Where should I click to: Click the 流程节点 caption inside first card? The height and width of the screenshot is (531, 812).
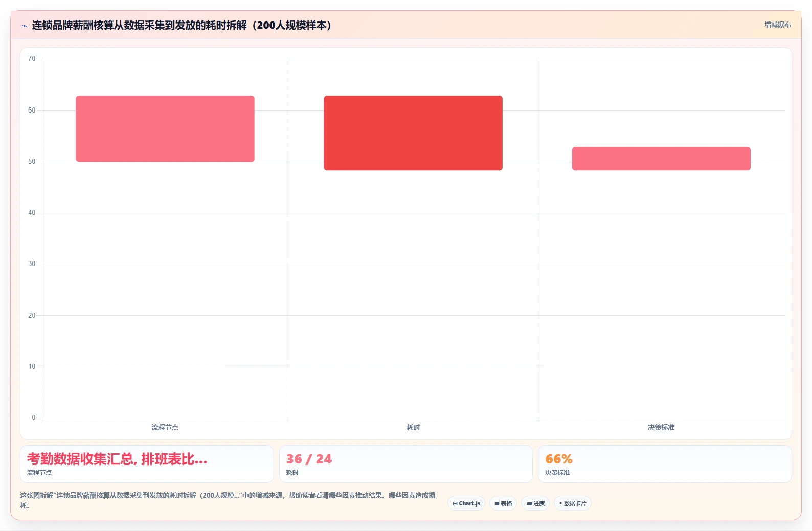(x=39, y=473)
